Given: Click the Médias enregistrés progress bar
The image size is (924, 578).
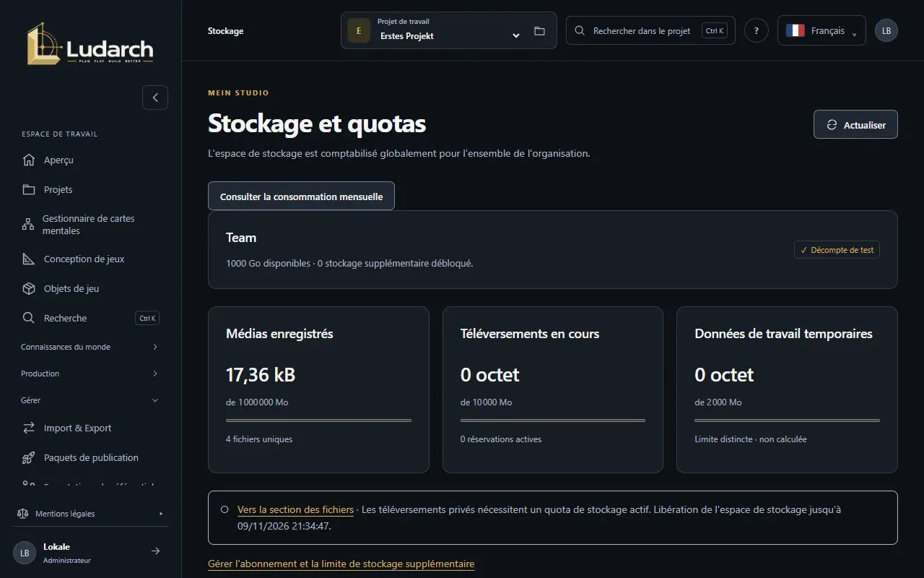Looking at the screenshot, I should pyautogui.click(x=318, y=420).
